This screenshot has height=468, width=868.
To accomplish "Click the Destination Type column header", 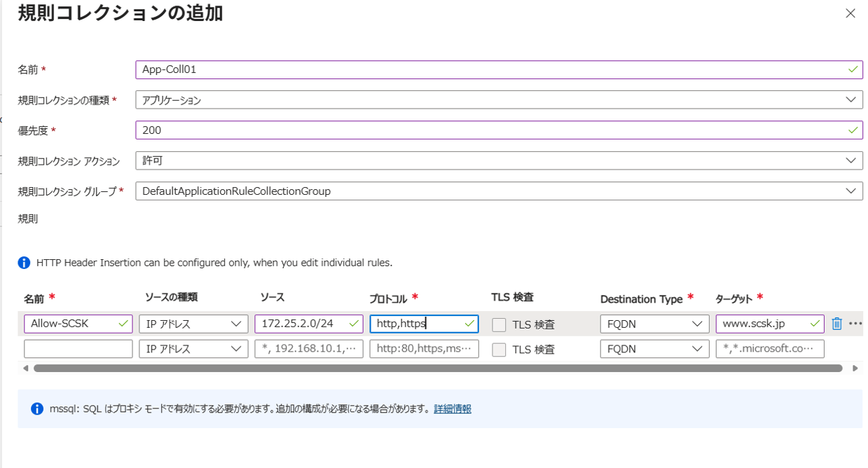I will point(641,298).
